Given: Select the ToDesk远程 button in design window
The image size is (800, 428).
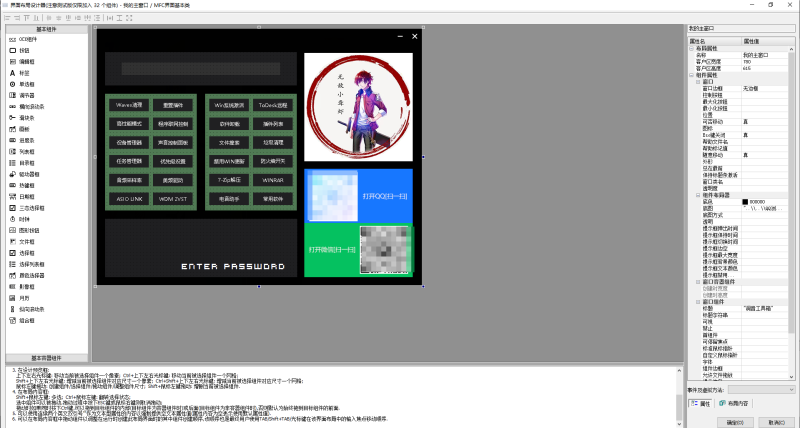Looking at the screenshot, I should coord(273,105).
